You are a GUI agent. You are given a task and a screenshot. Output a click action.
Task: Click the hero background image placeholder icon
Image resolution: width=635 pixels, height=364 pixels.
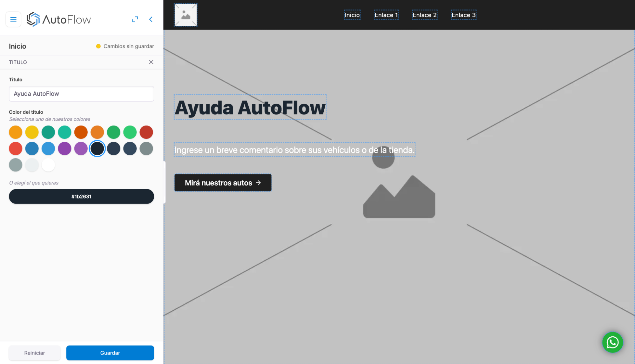(x=399, y=182)
